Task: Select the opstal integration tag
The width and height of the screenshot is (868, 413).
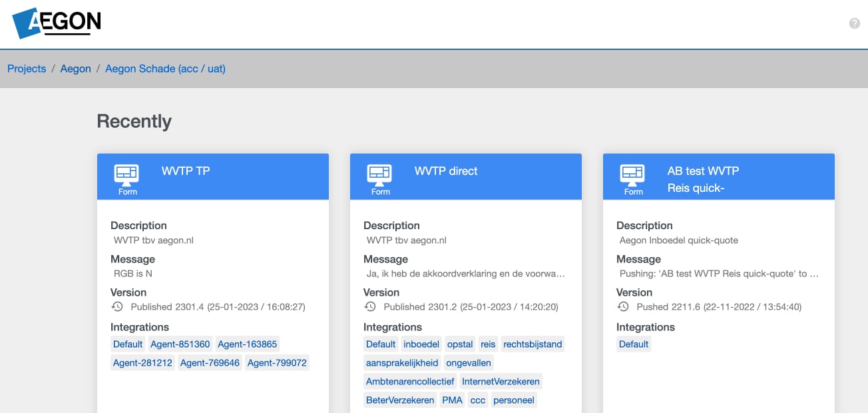Action: pyautogui.click(x=460, y=344)
